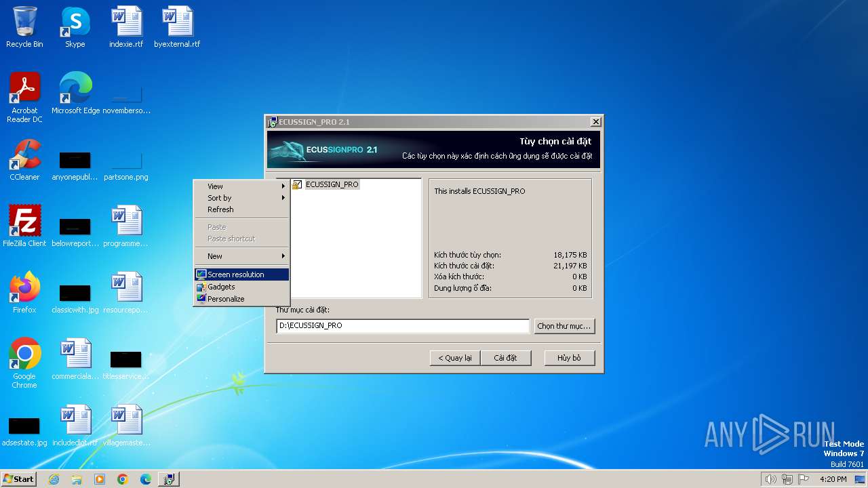The width and height of the screenshot is (868, 488).
Task: Expand the View submenu in context menu
Action: click(241, 186)
